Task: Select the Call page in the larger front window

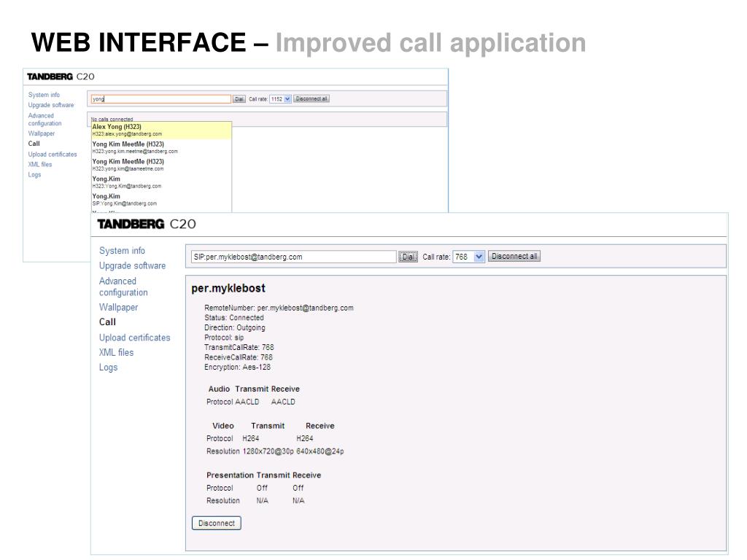Action: tap(108, 322)
